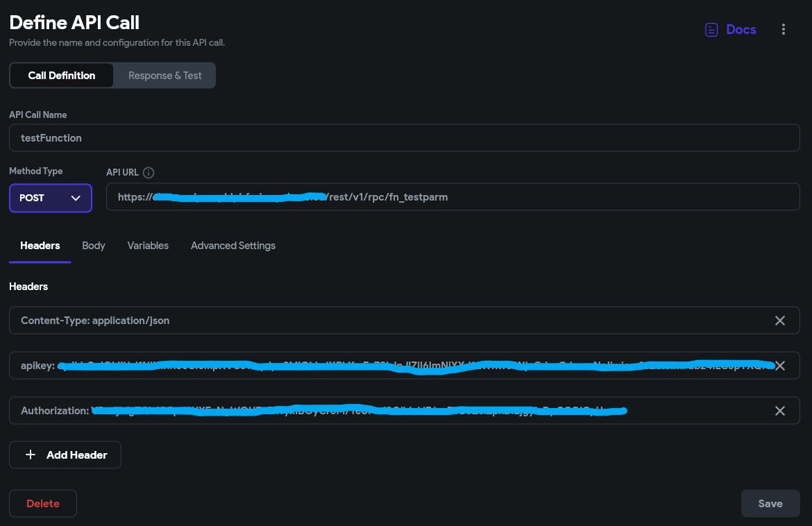This screenshot has width=812, height=526.
Task: Click the Docs link
Action: (741, 30)
